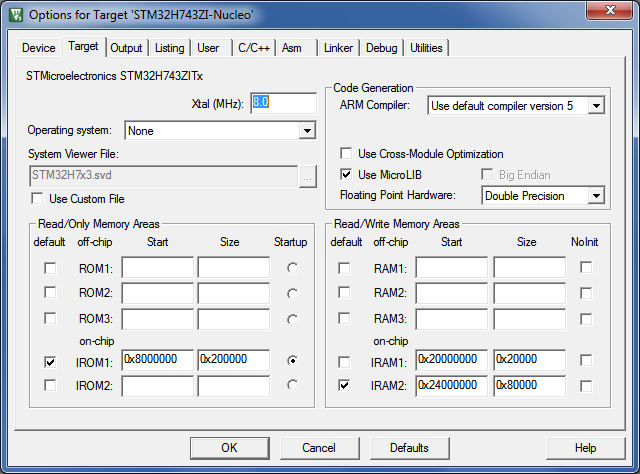Check the ROM3 default checkbox
The height and width of the screenshot is (474, 640).
(x=50, y=318)
